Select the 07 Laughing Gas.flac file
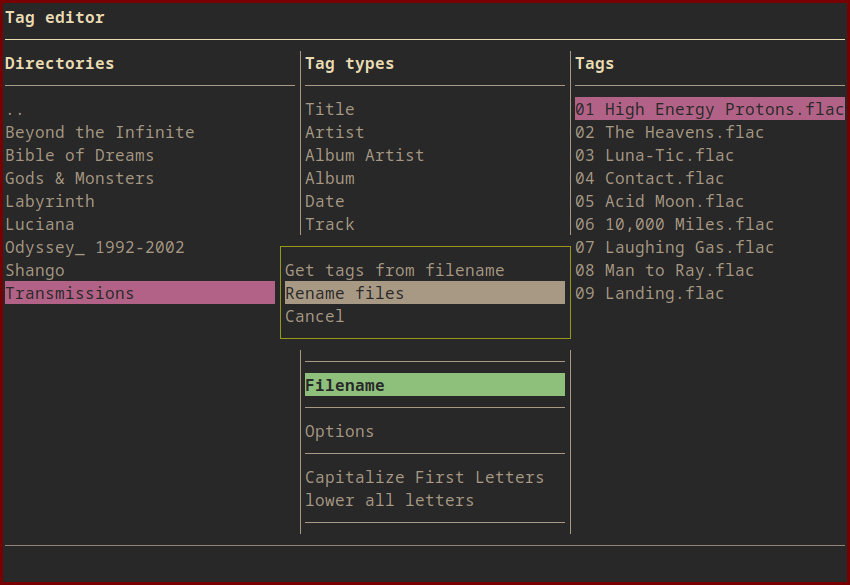 [x=675, y=247]
